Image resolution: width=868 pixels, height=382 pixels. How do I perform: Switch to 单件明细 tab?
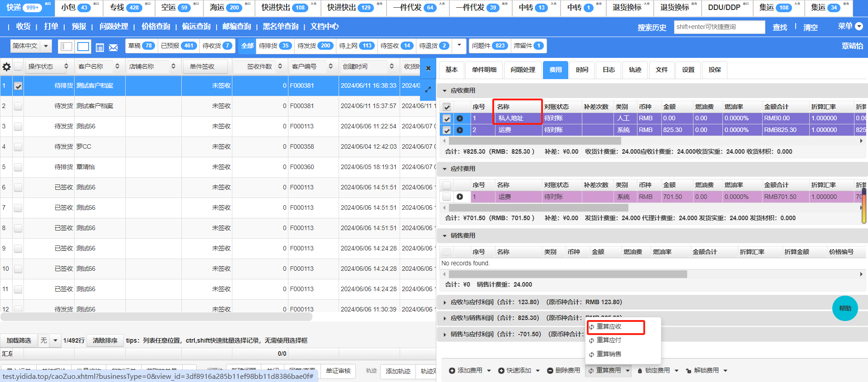[484, 70]
